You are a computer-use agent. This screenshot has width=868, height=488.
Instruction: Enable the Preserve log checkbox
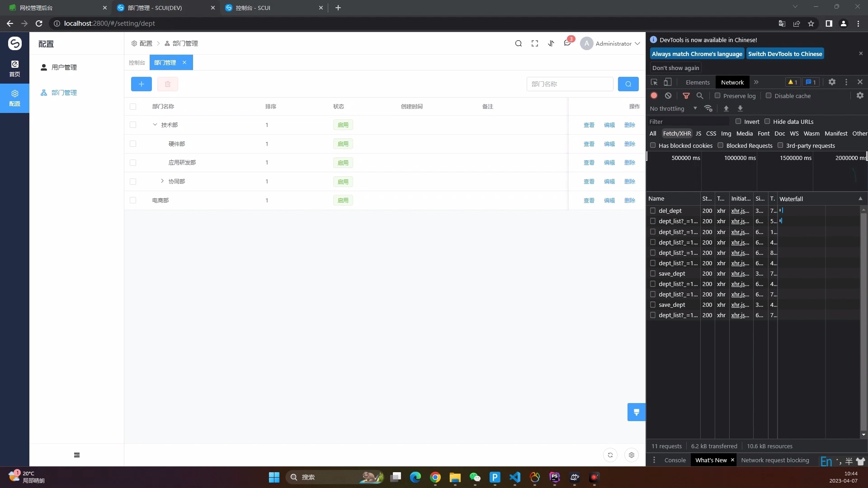[x=718, y=96]
